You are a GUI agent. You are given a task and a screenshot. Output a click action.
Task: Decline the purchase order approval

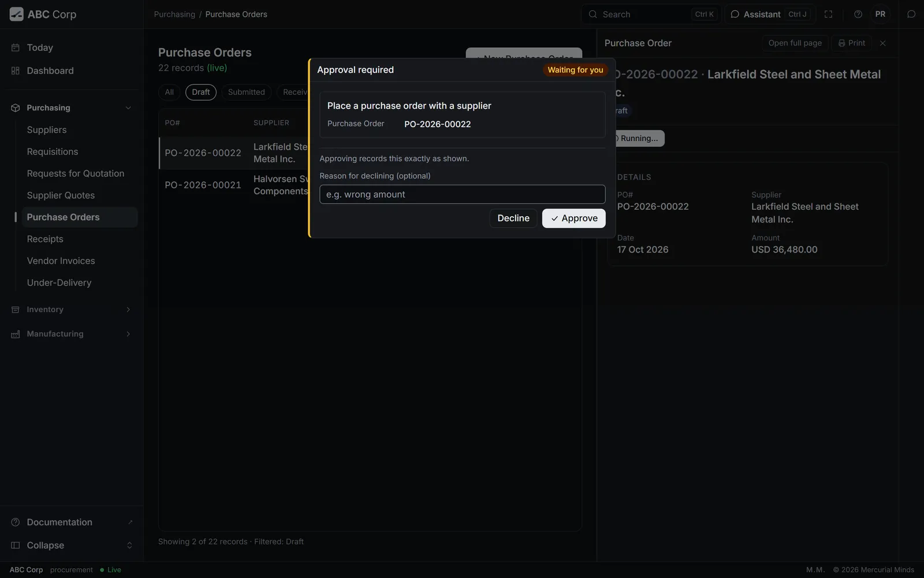click(513, 218)
